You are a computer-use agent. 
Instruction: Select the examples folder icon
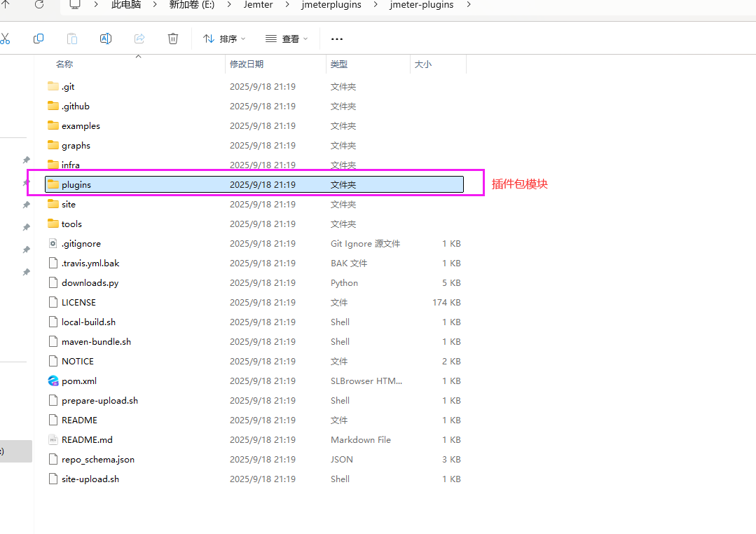[x=53, y=125]
